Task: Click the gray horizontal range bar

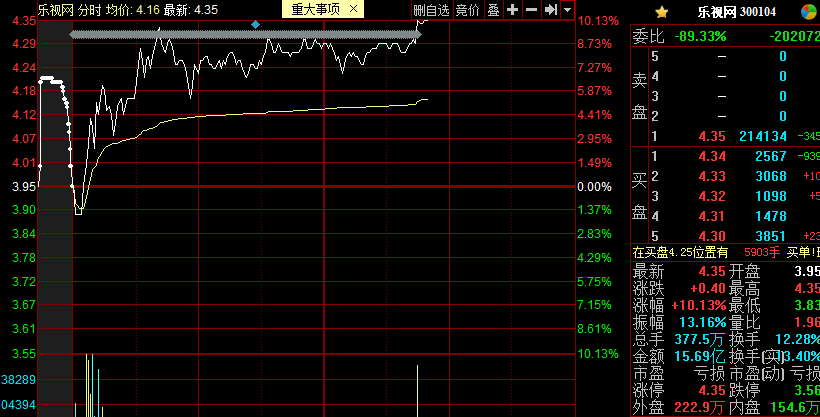Action: [x=245, y=35]
